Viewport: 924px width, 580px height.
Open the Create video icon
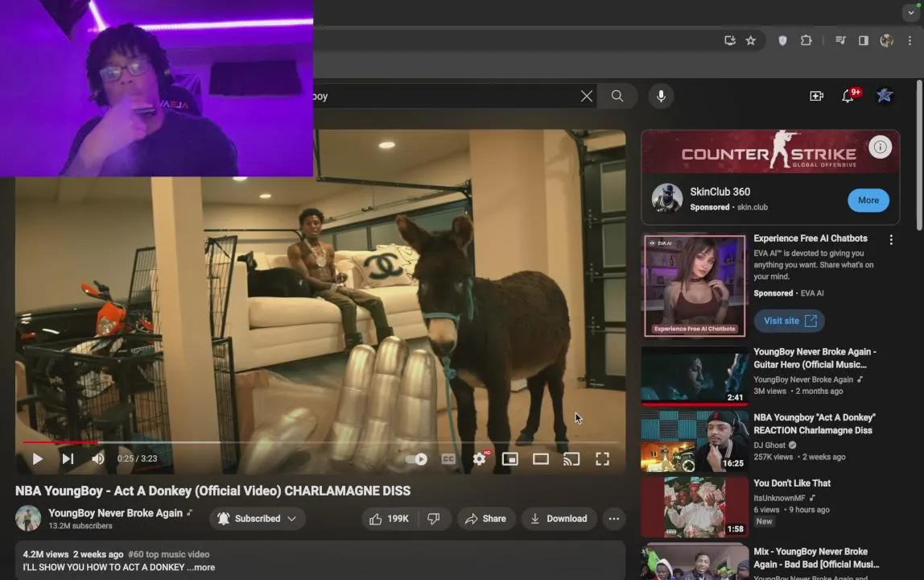tap(816, 96)
